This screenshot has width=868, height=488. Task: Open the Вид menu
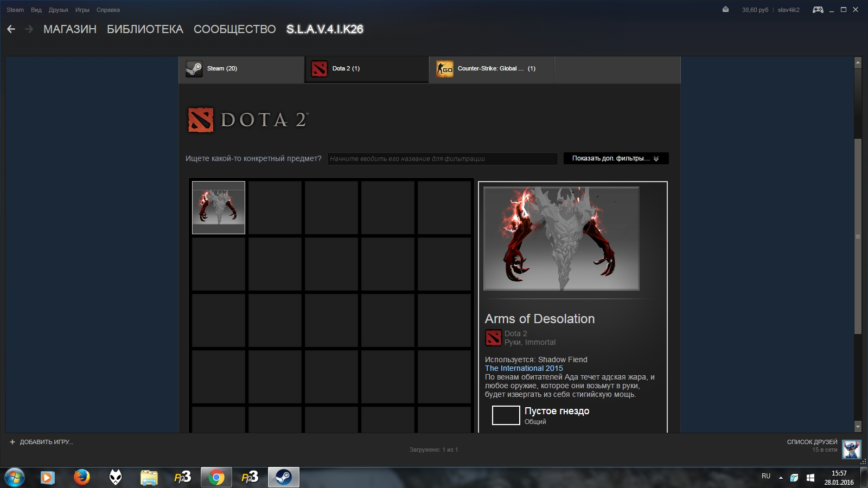36,10
